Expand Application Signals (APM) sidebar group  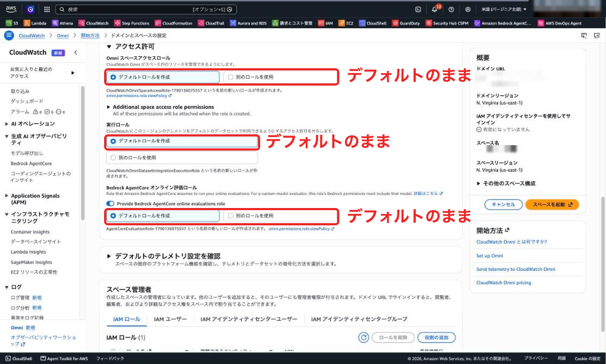tap(7, 196)
